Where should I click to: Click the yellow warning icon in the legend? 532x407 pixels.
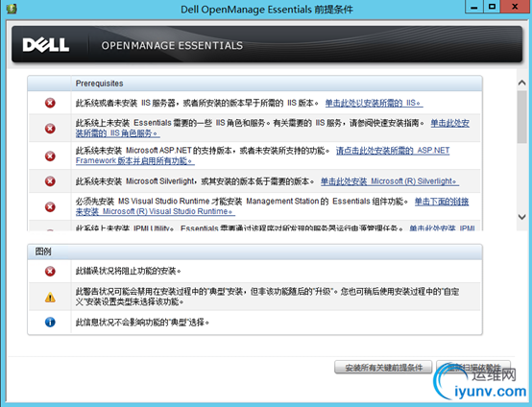point(50,298)
